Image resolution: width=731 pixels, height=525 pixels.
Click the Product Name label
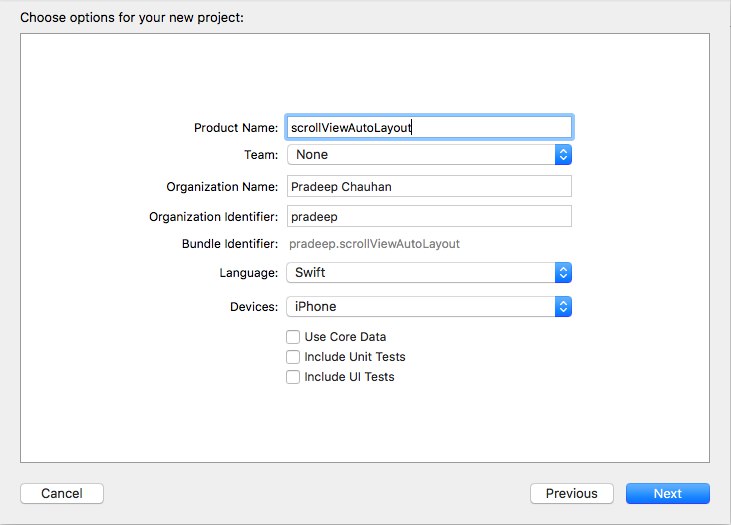236,128
